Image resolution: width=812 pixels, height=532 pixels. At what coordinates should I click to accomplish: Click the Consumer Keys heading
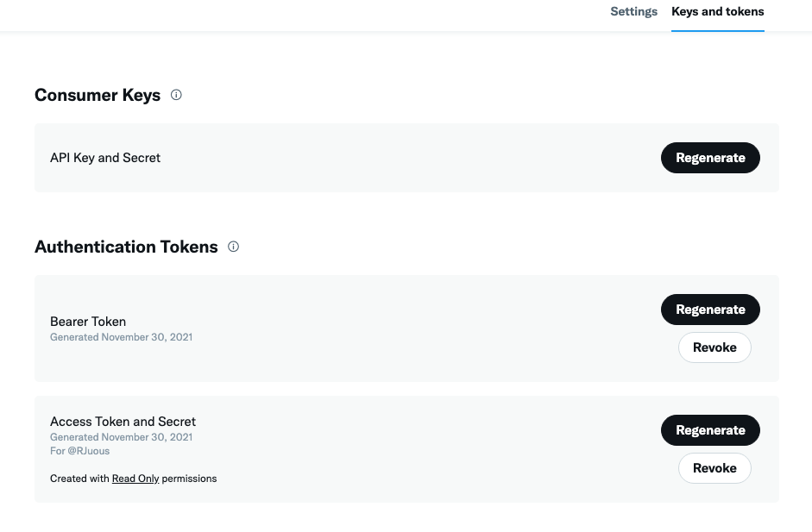[98, 95]
